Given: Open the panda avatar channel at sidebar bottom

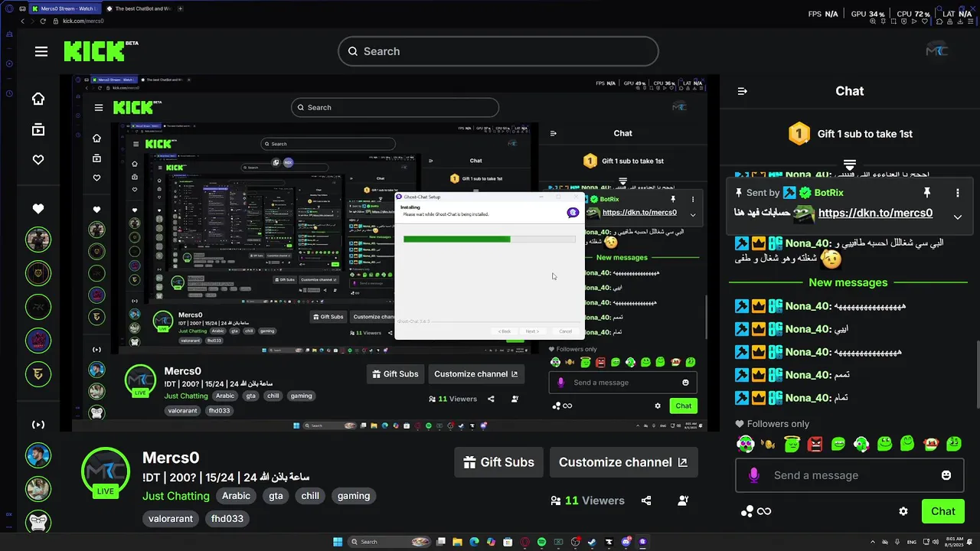Looking at the screenshot, I should pyautogui.click(x=38, y=523).
